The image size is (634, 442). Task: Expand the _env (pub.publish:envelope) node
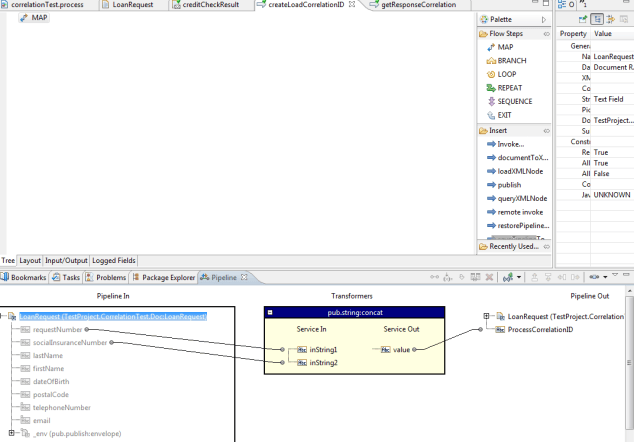point(12,433)
